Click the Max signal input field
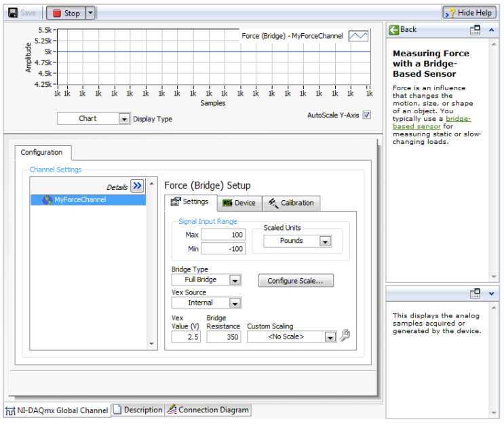504x424 pixels. pyautogui.click(x=223, y=235)
